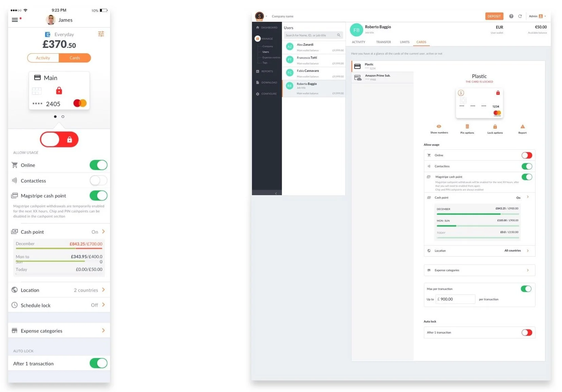Enable Online toggle in desktop Allow usage

tap(527, 155)
